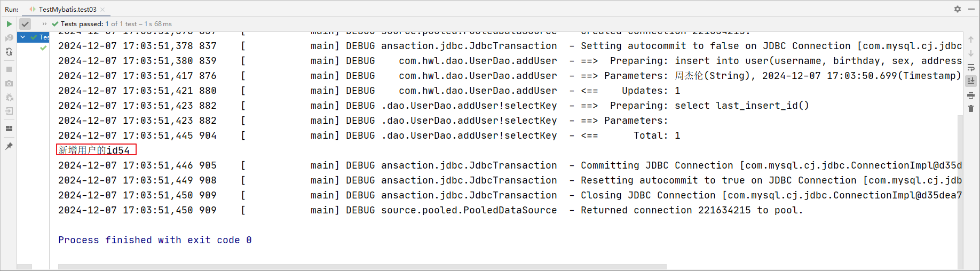
Task: Expand hidden toolbar items double chevron
Action: pyautogui.click(x=44, y=24)
